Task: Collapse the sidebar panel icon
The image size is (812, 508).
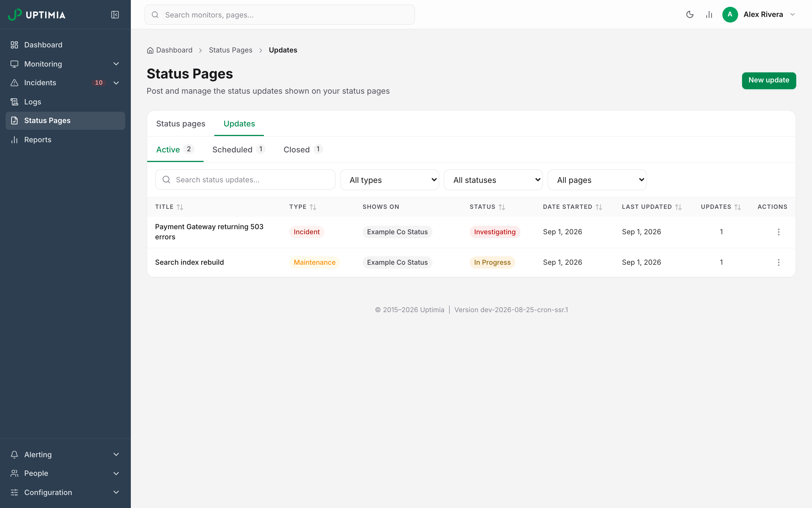Action: pyautogui.click(x=115, y=15)
